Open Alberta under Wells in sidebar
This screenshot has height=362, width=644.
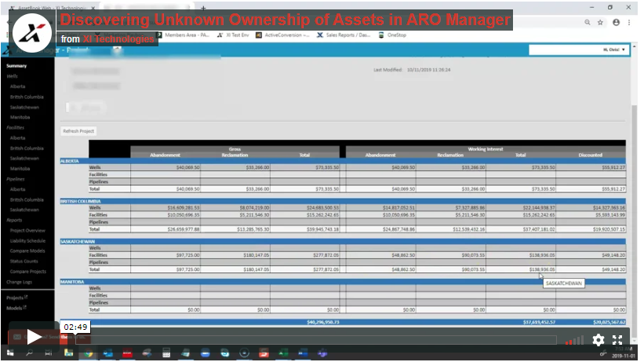pos(18,86)
